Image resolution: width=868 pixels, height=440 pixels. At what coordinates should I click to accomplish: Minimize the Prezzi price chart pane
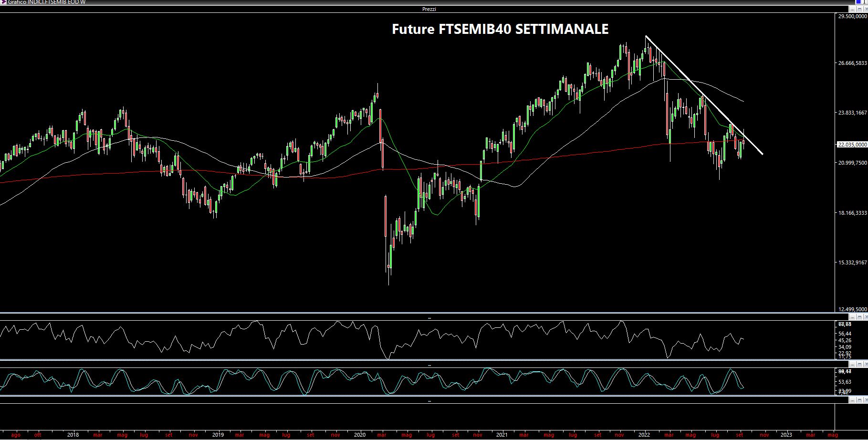(x=852, y=9)
